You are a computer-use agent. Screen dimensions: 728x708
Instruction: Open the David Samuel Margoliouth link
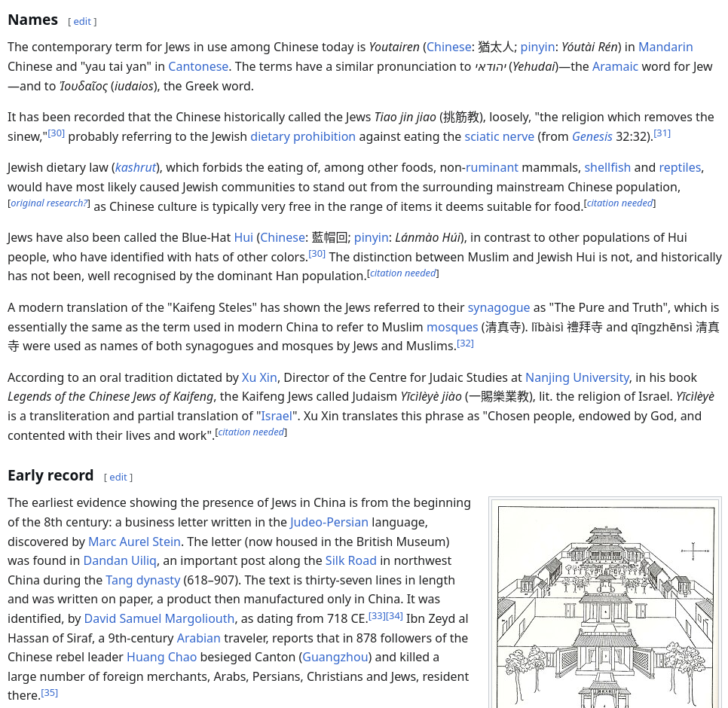[159, 619]
